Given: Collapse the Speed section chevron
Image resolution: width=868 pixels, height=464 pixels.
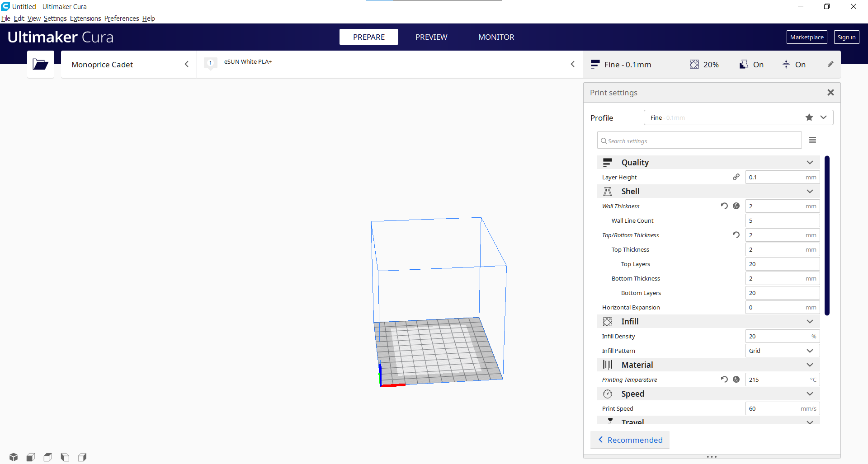Looking at the screenshot, I should (810, 394).
